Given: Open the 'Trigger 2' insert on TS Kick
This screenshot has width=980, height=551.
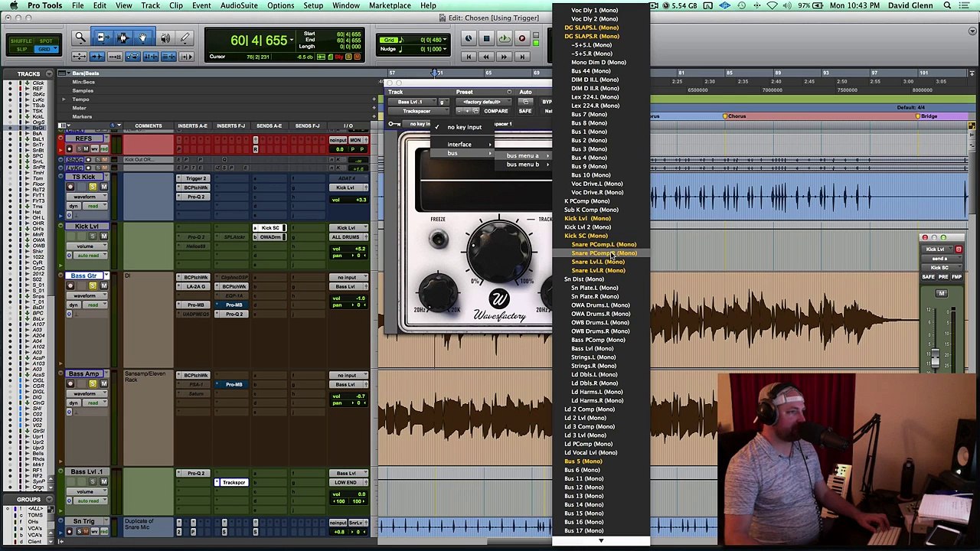Looking at the screenshot, I should point(196,179).
